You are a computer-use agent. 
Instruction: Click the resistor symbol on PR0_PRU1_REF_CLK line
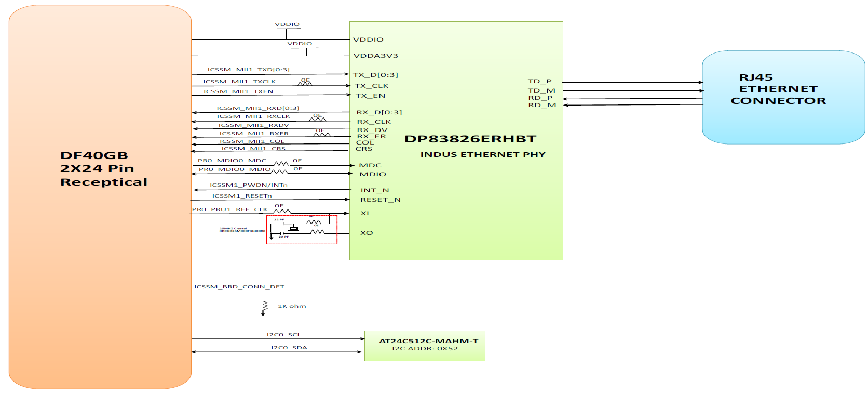tap(282, 212)
